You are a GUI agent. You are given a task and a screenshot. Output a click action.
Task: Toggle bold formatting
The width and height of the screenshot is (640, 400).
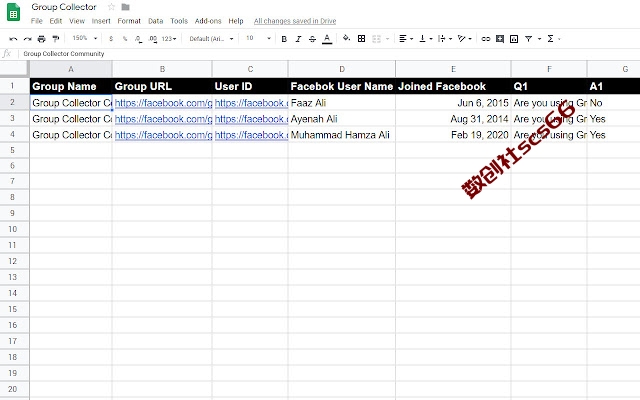(284, 39)
